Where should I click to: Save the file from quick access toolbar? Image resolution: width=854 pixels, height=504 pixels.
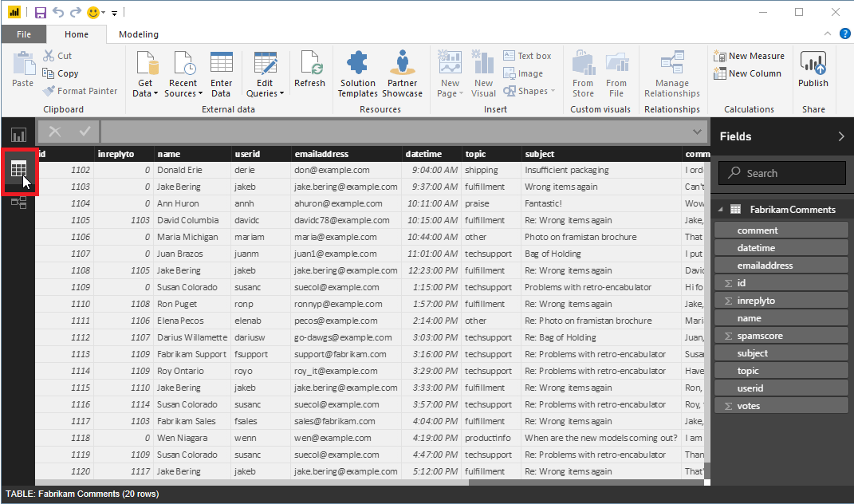click(39, 11)
